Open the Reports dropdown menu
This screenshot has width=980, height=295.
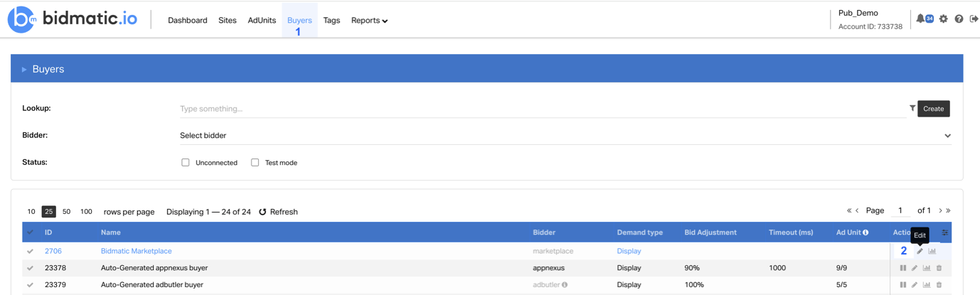(369, 21)
